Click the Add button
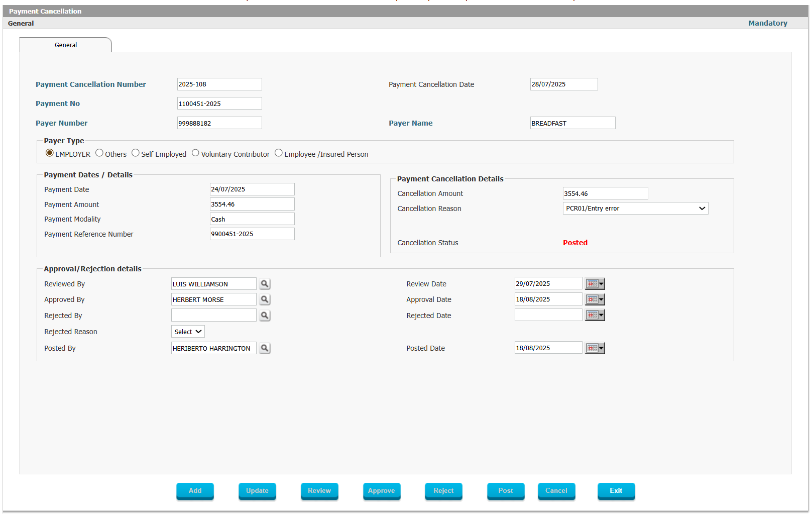The width and height of the screenshot is (812, 515). [x=195, y=491]
